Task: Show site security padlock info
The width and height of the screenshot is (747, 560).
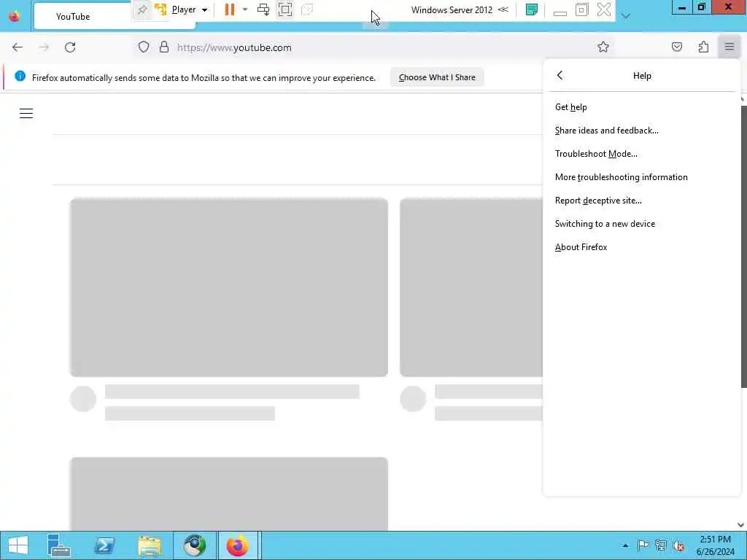Action: point(164,47)
